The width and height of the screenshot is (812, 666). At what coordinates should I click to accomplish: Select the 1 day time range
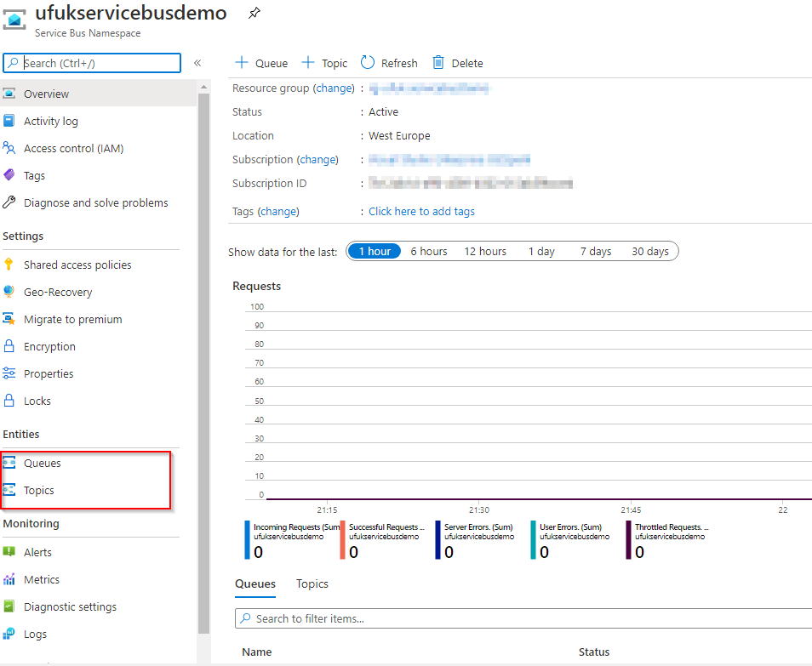point(541,251)
